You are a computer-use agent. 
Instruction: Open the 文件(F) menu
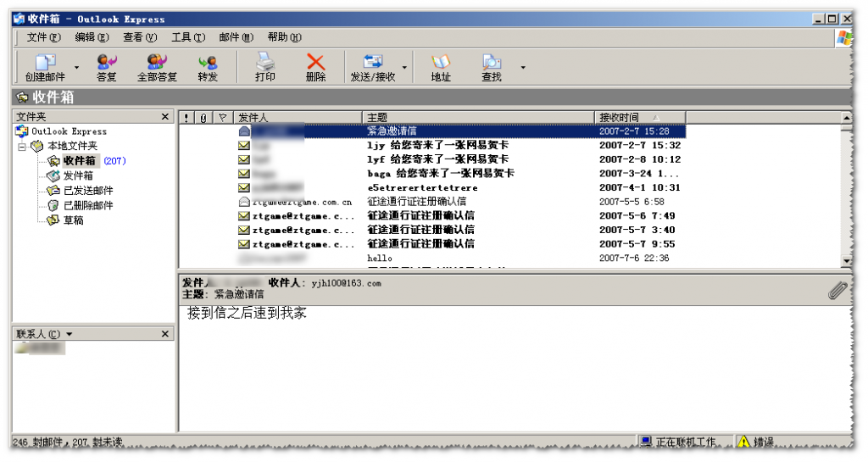[43, 37]
